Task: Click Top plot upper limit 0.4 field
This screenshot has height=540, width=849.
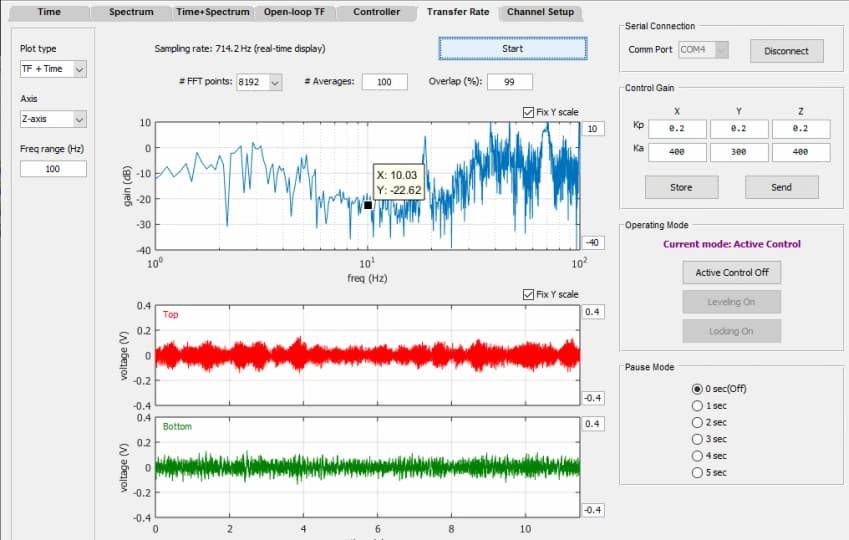Action: [x=593, y=312]
